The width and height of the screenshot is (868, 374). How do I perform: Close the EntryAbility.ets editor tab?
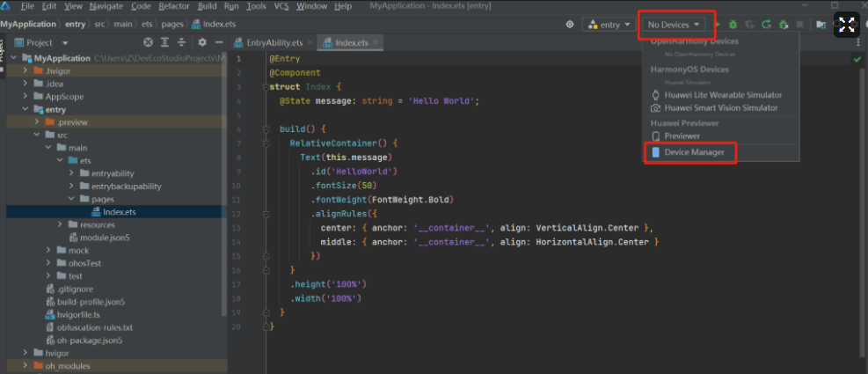pyautogui.click(x=309, y=42)
